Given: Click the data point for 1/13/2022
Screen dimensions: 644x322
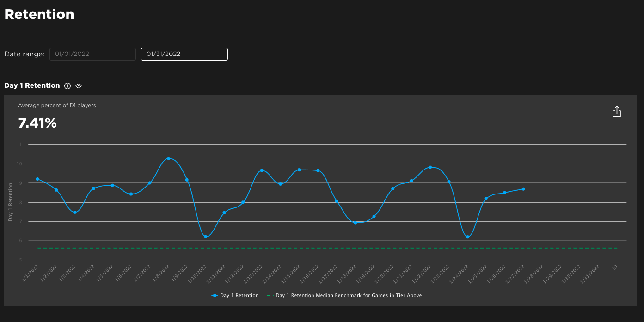Looking at the screenshot, I should coord(262,170).
